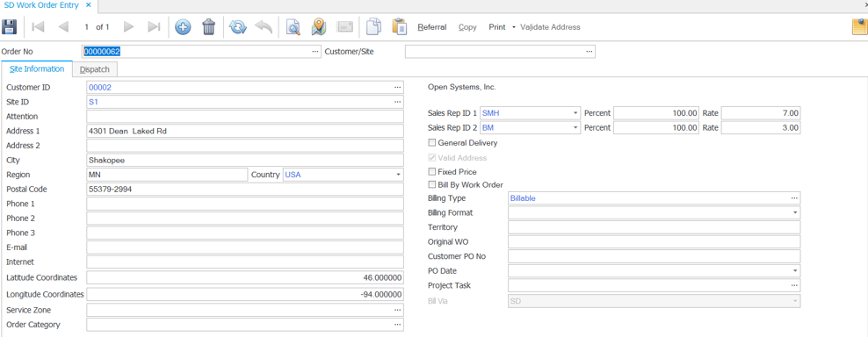This screenshot has height=337, width=868.
Task: Open the PO Date dropdown
Action: pos(795,271)
